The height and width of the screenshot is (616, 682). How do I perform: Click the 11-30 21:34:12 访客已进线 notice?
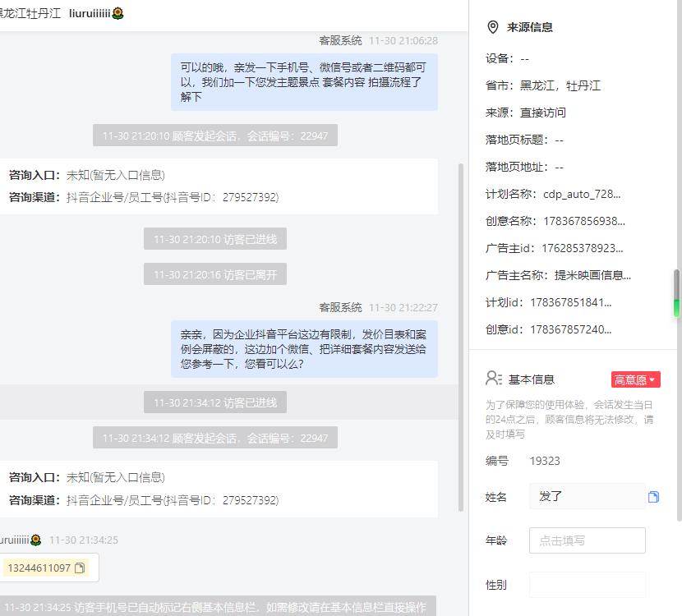[214, 402]
